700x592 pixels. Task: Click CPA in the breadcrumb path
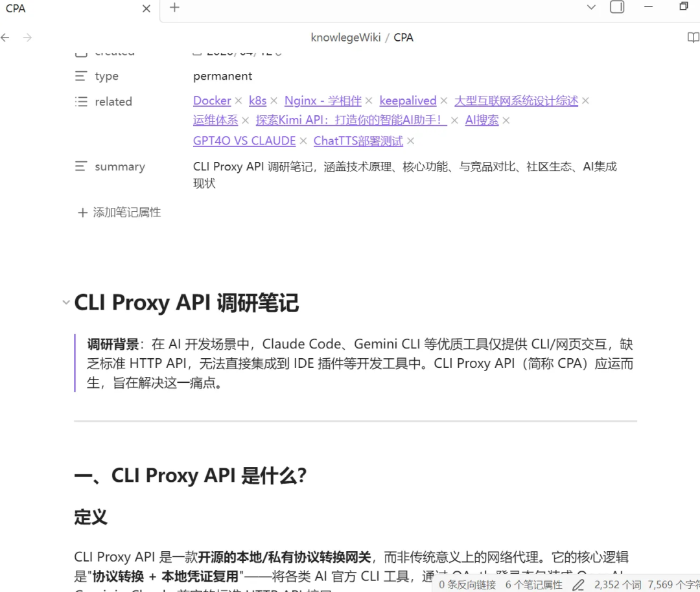[x=403, y=38]
